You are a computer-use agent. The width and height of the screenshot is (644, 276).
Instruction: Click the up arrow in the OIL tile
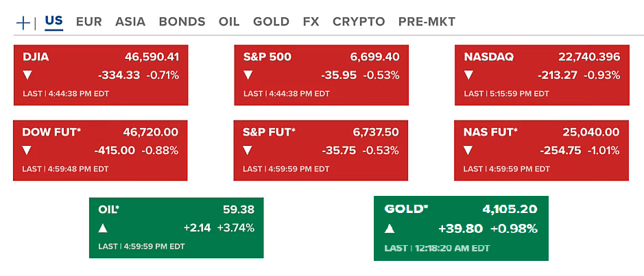point(103,228)
